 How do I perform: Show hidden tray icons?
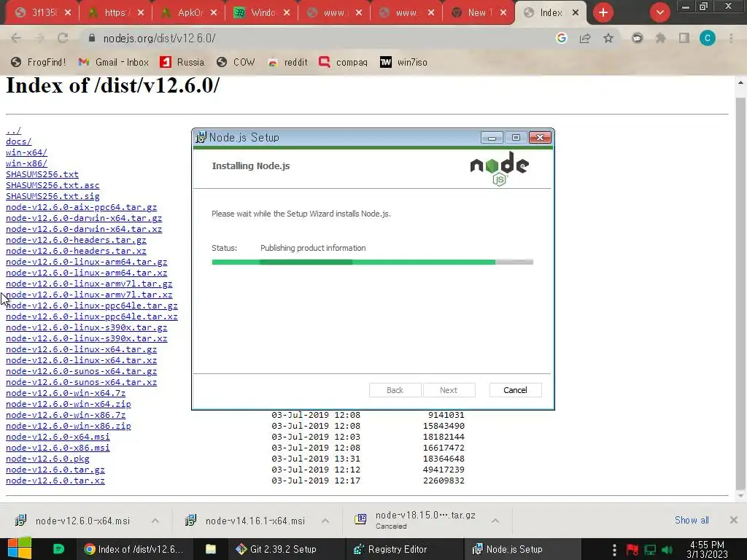click(x=614, y=550)
